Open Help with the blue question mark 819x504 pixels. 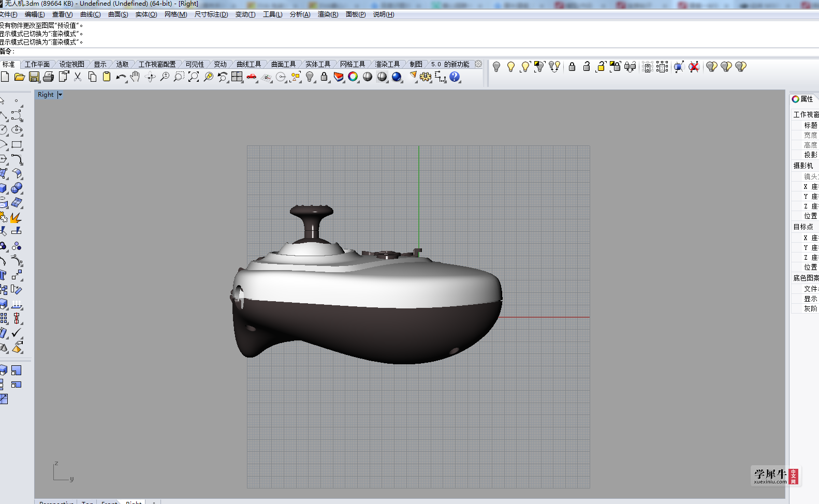pos(455,77)
